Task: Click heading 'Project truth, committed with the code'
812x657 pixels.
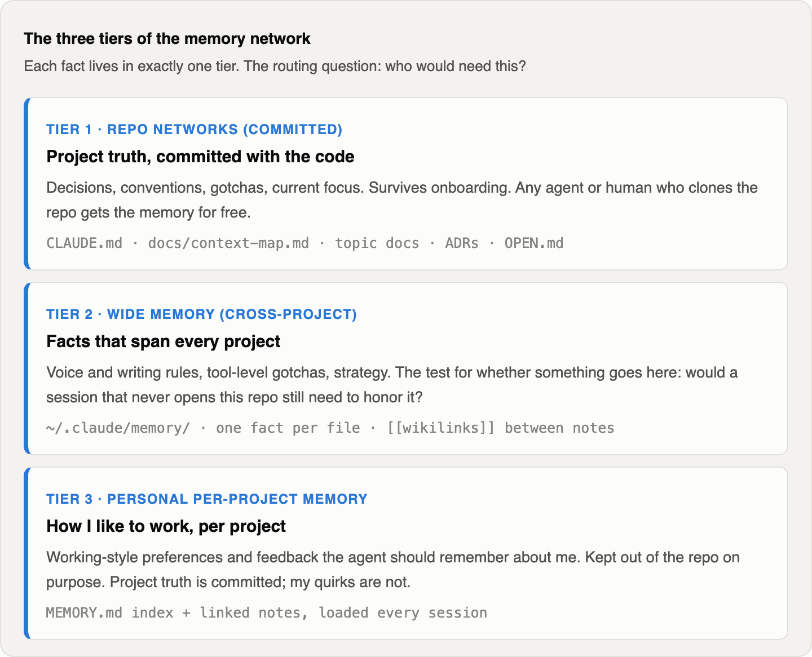Action: click(x=200, y=156)
